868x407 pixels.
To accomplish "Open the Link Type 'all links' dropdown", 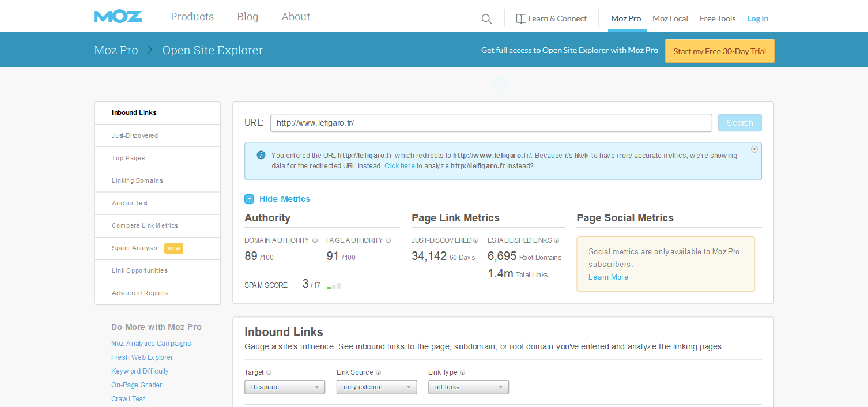I will 469,387.
